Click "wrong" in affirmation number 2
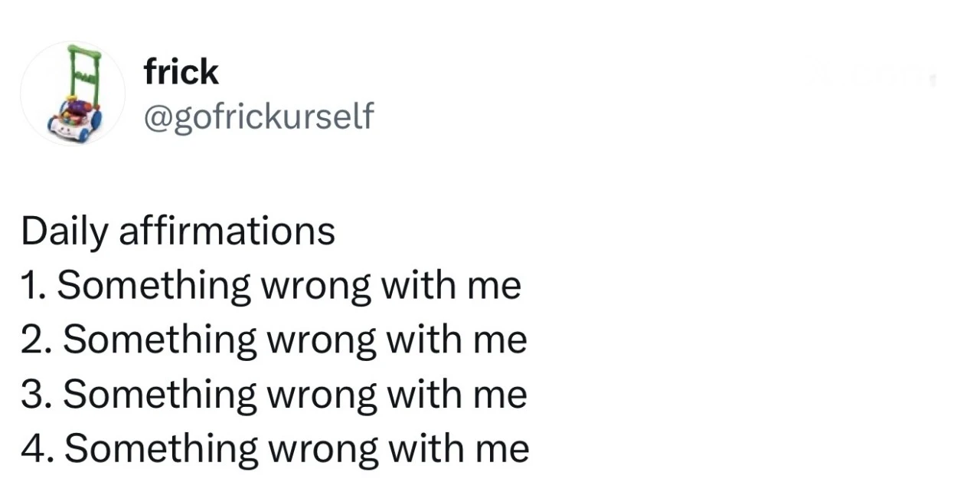This screenshot has width=980, height=479. [320, 341]
